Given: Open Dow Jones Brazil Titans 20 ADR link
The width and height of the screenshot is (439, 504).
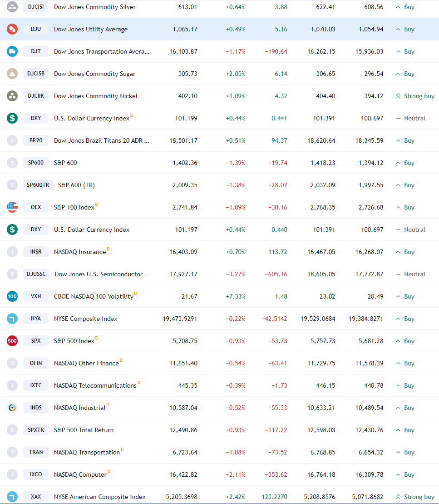Looking at the screenshot, I should 102,140.
